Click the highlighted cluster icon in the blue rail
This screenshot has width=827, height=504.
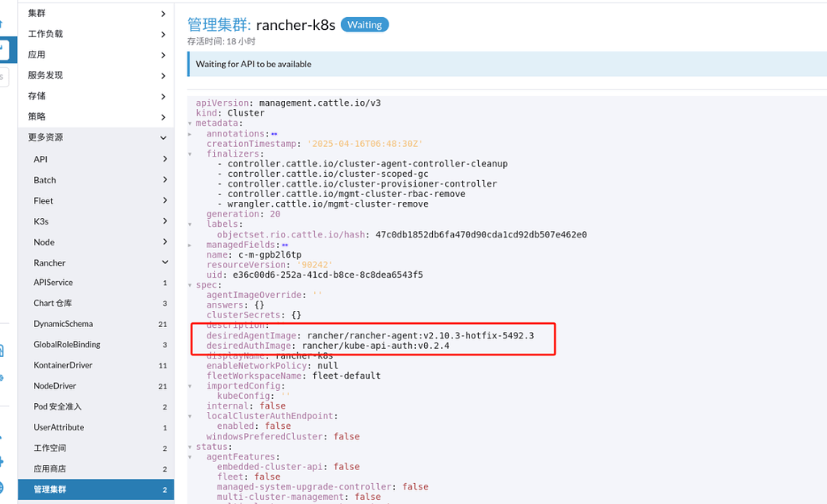pos(6,48)
